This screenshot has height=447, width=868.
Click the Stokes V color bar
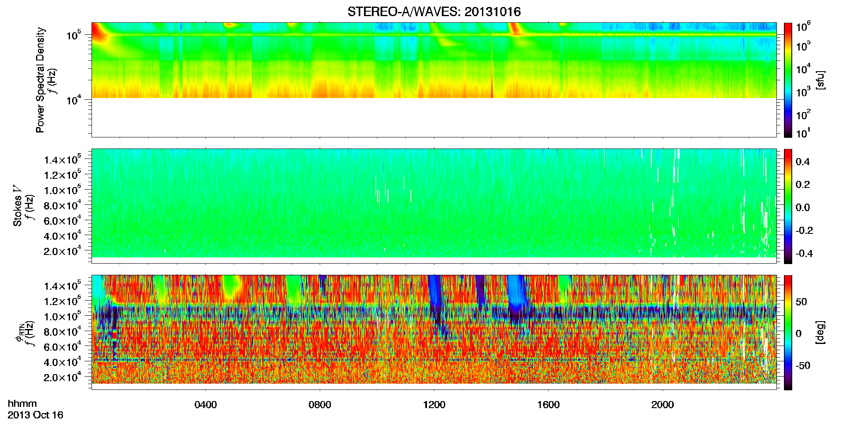point(788,206)
